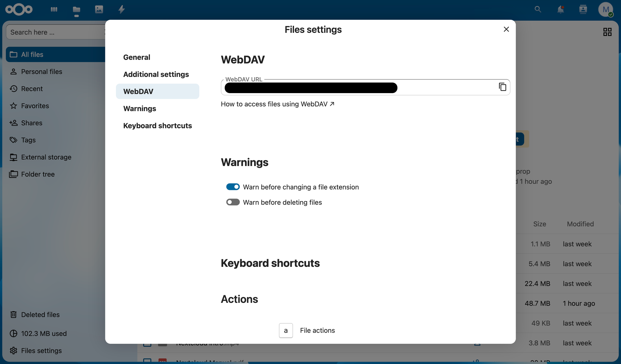The width and height of the screenshot is (621, 364).
Task: Open the user avatar menu
Action: (x=605, y=9)
